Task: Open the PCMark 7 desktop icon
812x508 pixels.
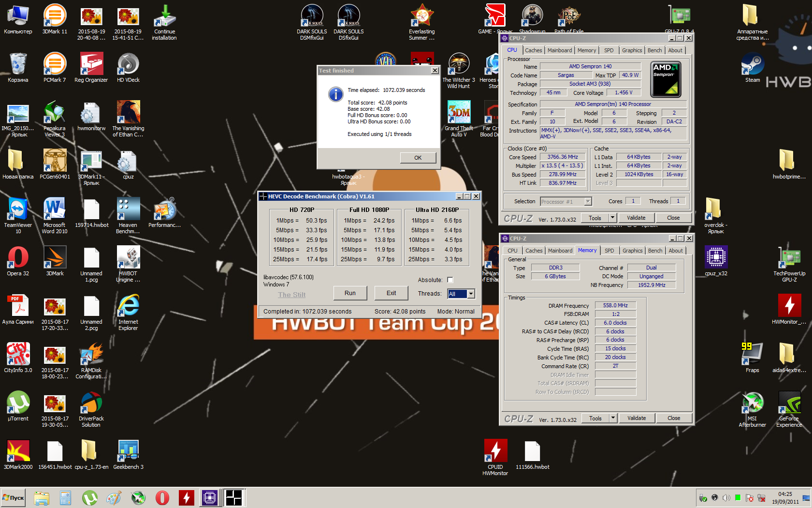Action: 55,68
